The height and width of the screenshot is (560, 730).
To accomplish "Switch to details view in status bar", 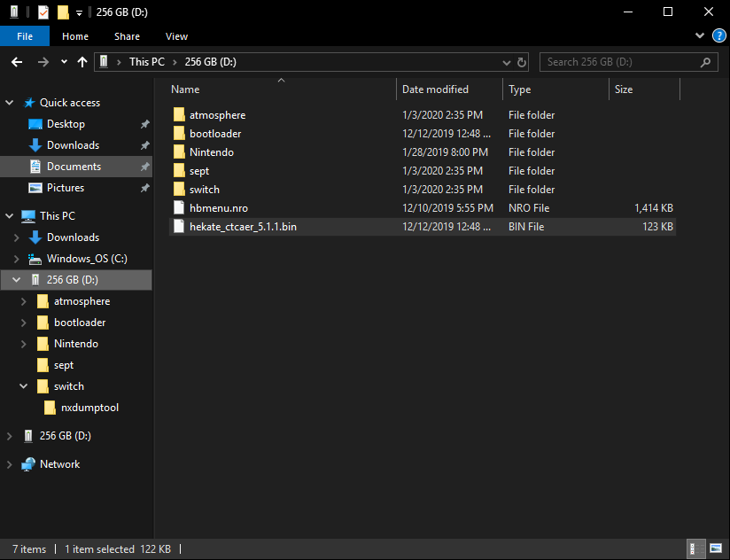I will pos(698,549).
